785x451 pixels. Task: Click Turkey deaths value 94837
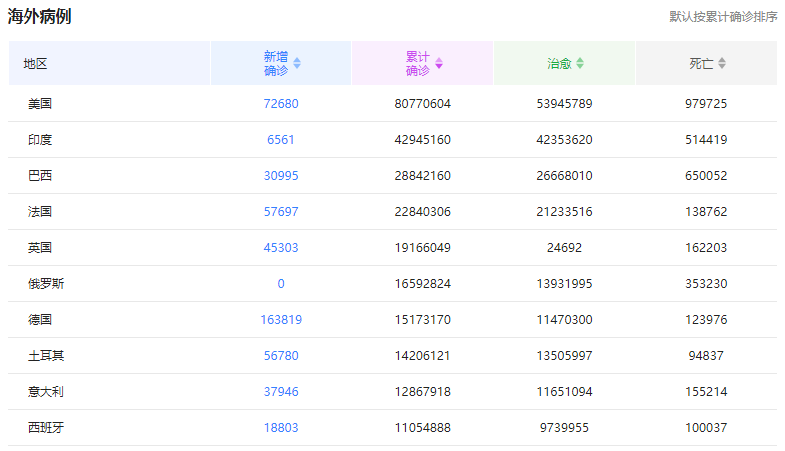[x=706, y=356]
